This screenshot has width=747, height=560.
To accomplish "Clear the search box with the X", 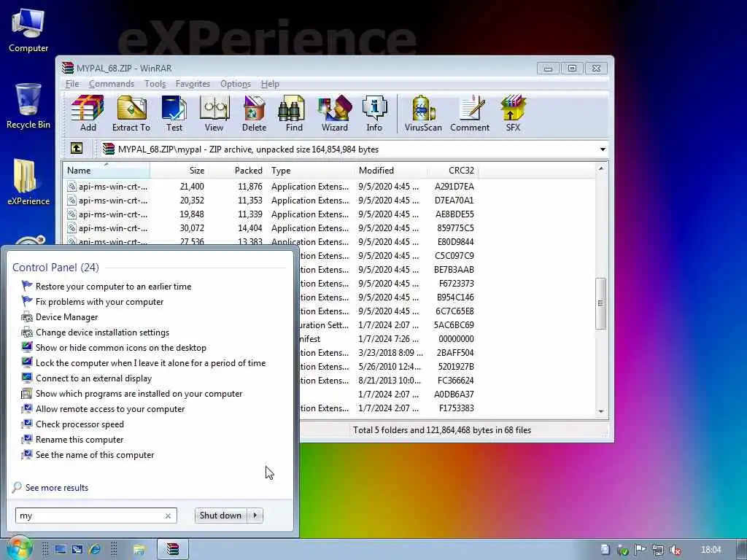I will 168,516.
